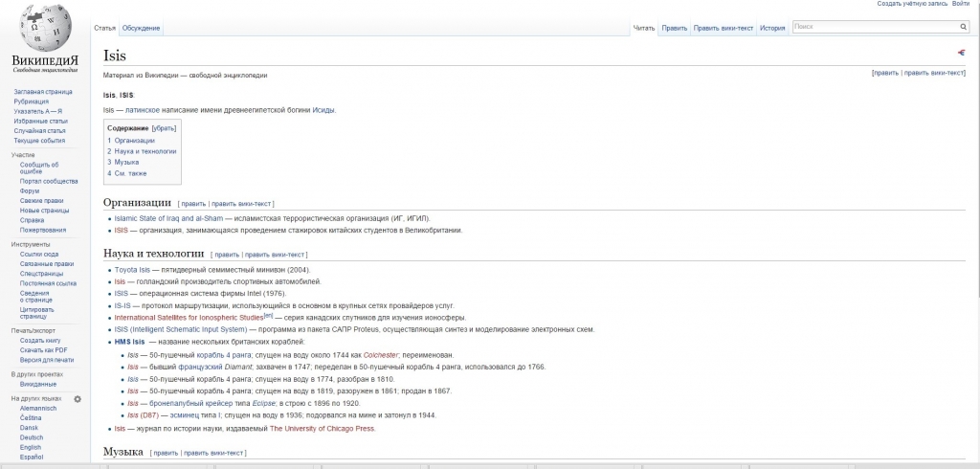Open the Исиды goddess link

pos(323,110)
